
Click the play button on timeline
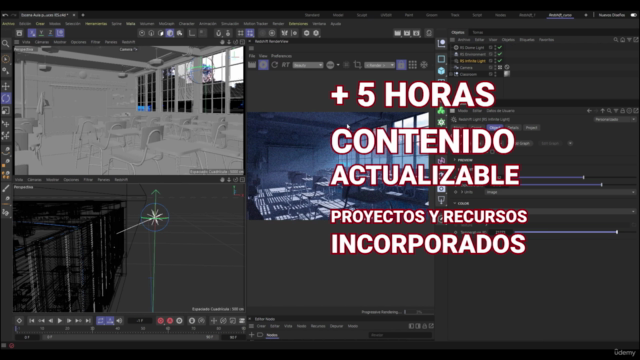pos(60,321)
